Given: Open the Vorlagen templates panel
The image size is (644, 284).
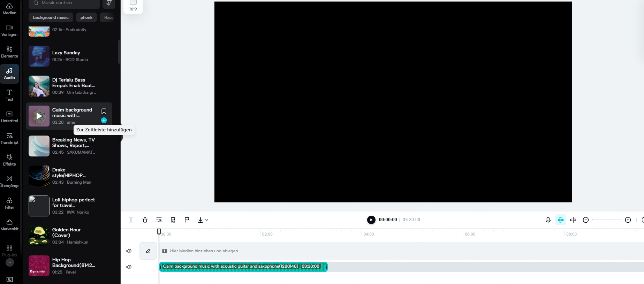Looking at the screenshot, I should [x=9, y=31].
